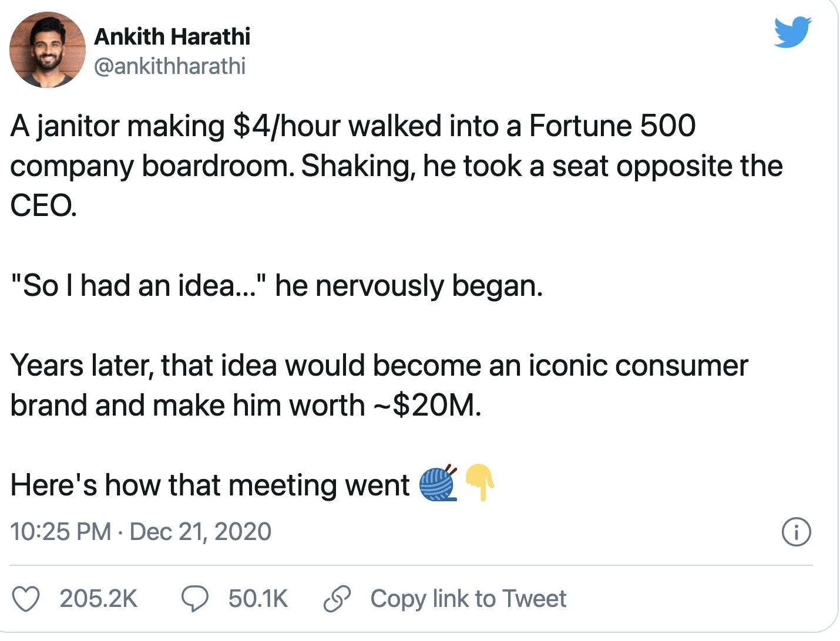This screenshot has width=840, height=641.
Task: Click the yellow pointing-down hand emoji
Action: coord(479,483)
